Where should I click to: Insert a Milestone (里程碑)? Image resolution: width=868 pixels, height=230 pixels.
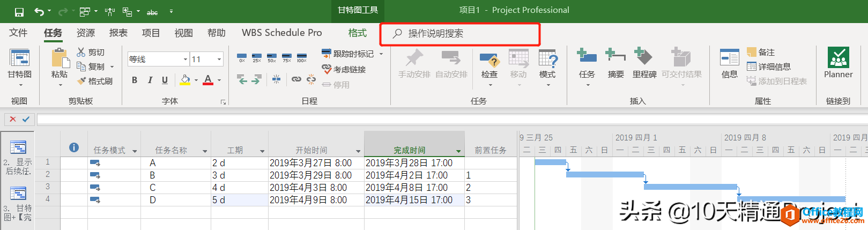point(644,63)
